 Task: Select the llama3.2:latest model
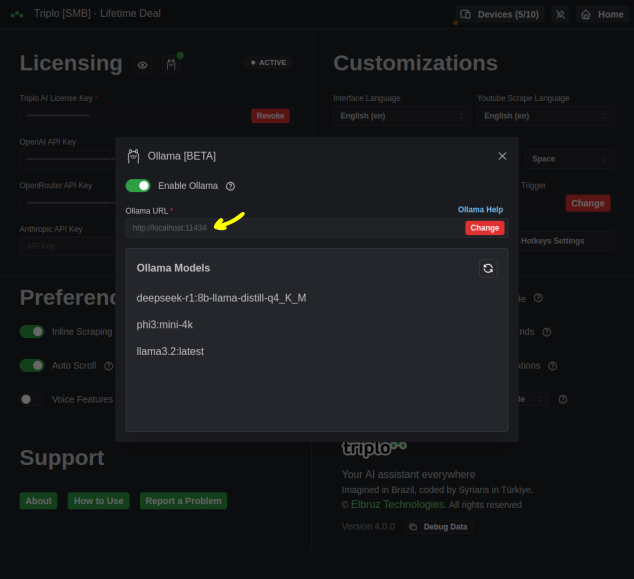[170, 351]
